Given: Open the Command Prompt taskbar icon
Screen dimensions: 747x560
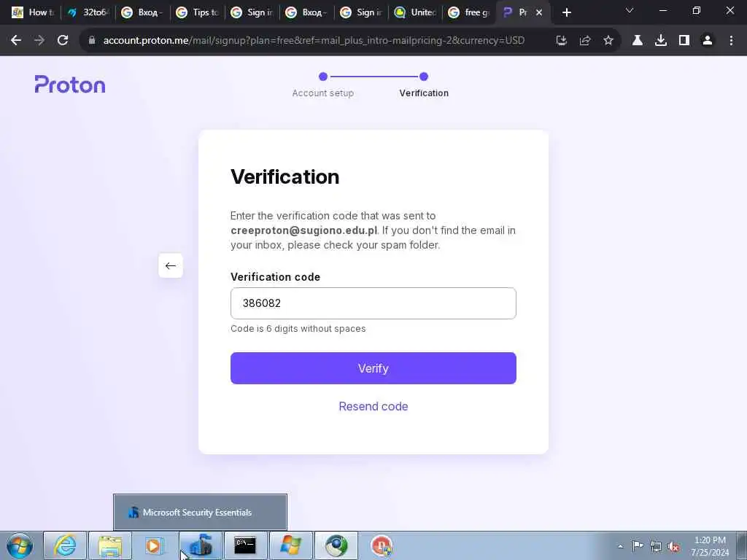Looking at the screenshot, I should [245, 545].
